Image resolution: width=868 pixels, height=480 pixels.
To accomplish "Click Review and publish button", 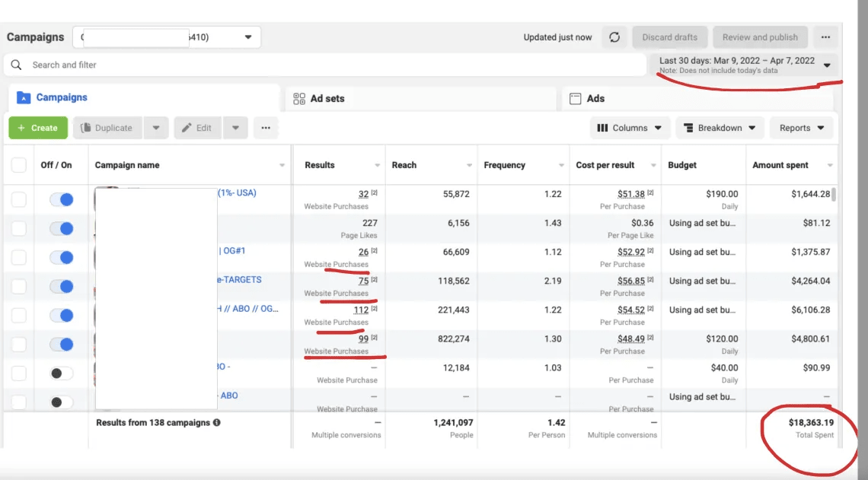I will point(760,37).
